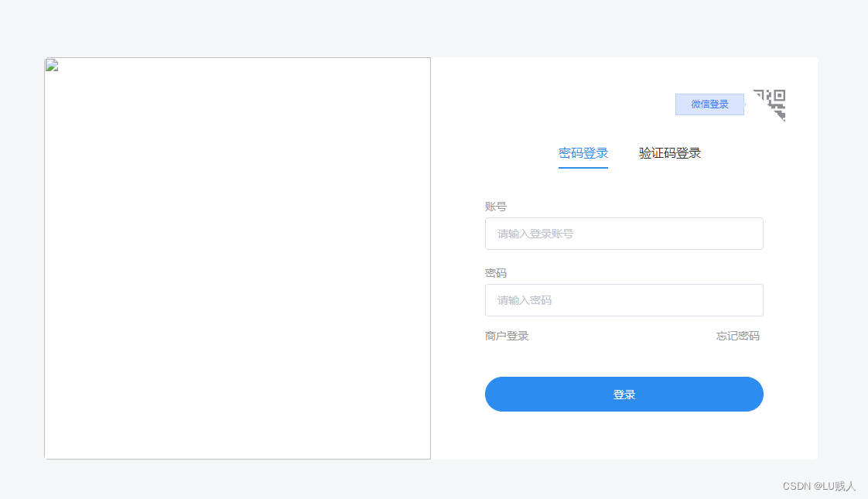This screenshot has height=499, width=868.
Task: Click the broken image placeholder icon
Action: point(51,65)
